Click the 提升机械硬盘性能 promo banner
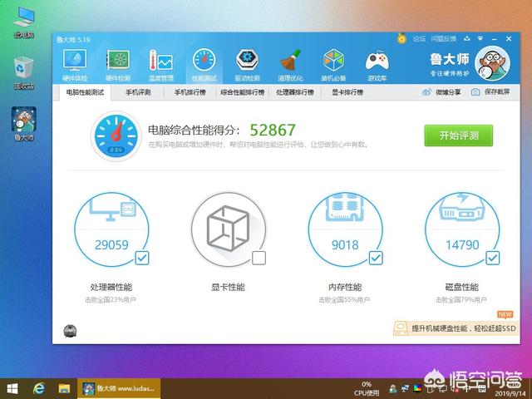 pyautogui.click(x=456, y=328)
